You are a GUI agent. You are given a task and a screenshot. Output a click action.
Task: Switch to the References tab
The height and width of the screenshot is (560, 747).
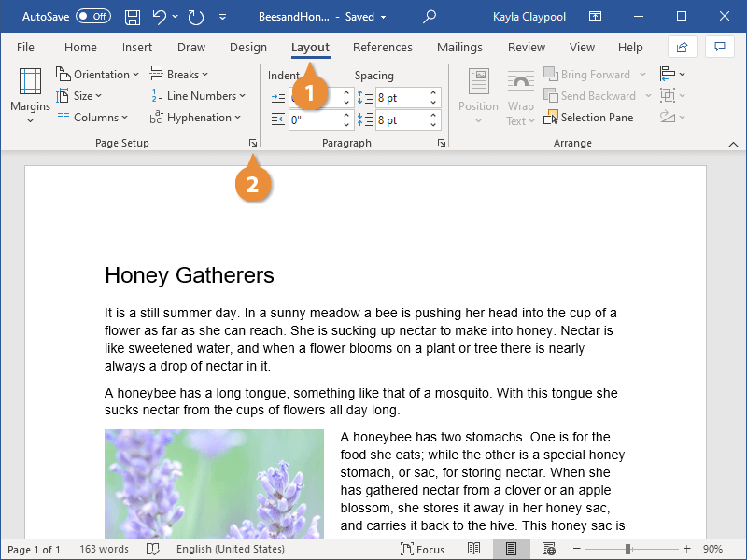tap(382, 48)
